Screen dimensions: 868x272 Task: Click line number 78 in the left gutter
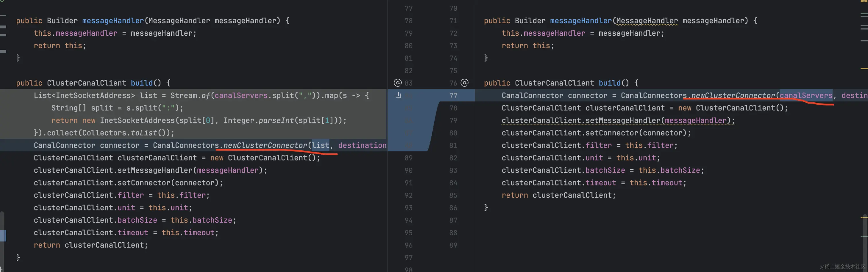408,21
